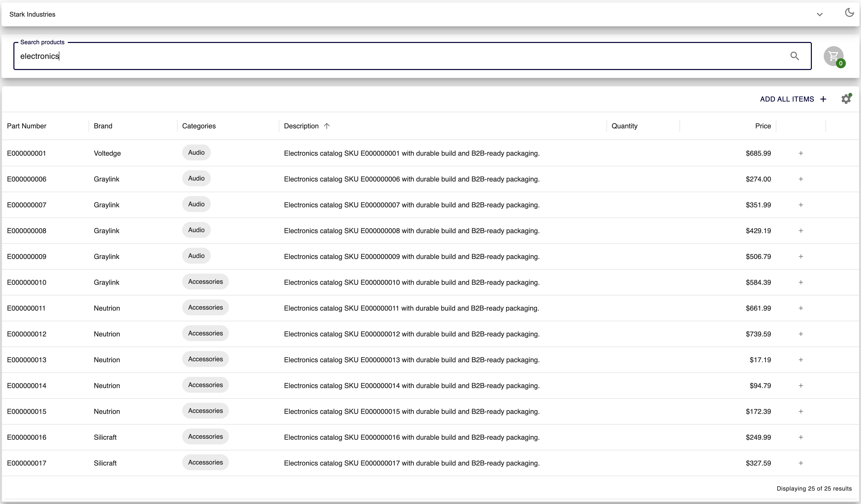Sort by Description column arrow
861x504 pixels.
tap(327, 126)
